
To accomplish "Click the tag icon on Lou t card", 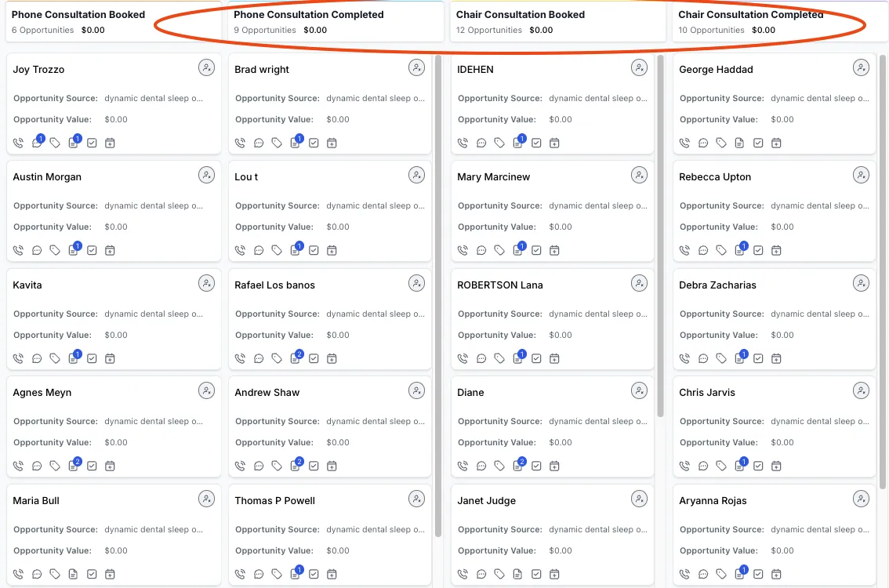I will click(x=277, y=251).
